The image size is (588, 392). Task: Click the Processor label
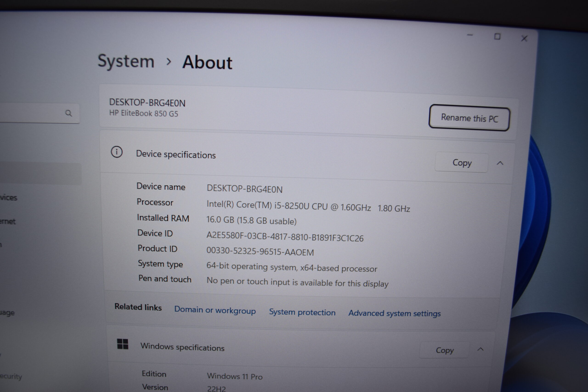click(155, 202)
